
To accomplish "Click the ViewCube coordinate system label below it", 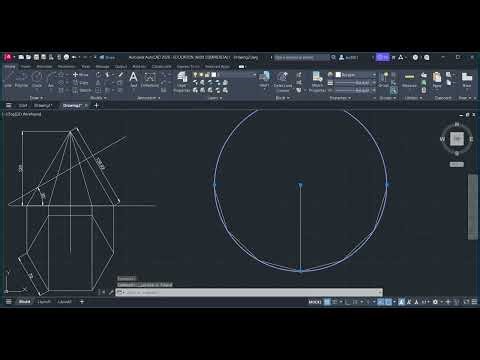I will [x=457, y=164].
